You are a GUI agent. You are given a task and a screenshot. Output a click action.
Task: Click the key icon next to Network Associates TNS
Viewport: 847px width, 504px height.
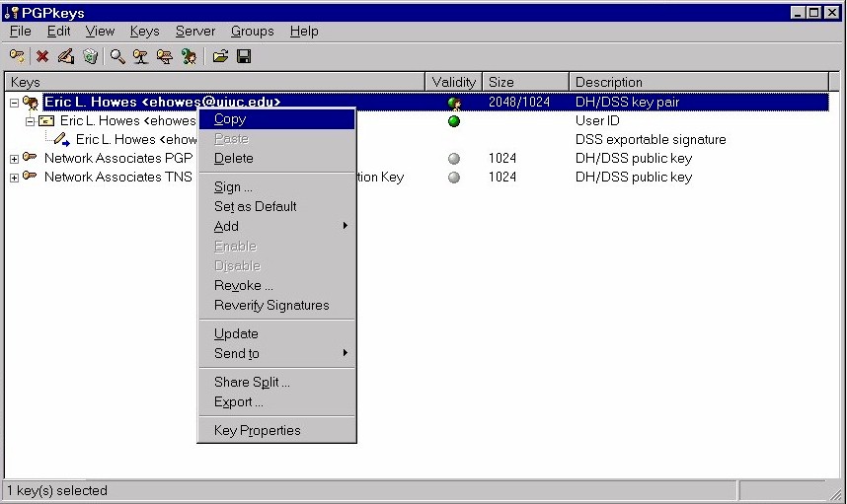pos(30,176)
